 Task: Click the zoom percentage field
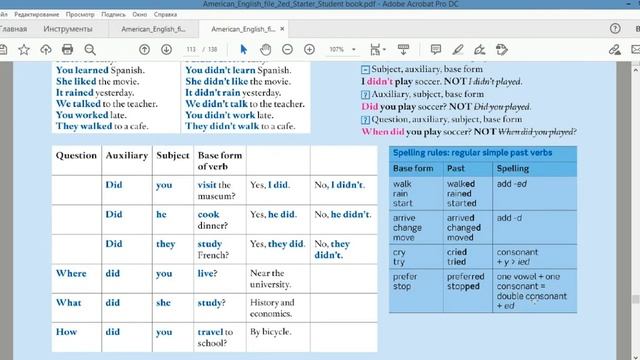pyautogui.click(x=336, y=49)
